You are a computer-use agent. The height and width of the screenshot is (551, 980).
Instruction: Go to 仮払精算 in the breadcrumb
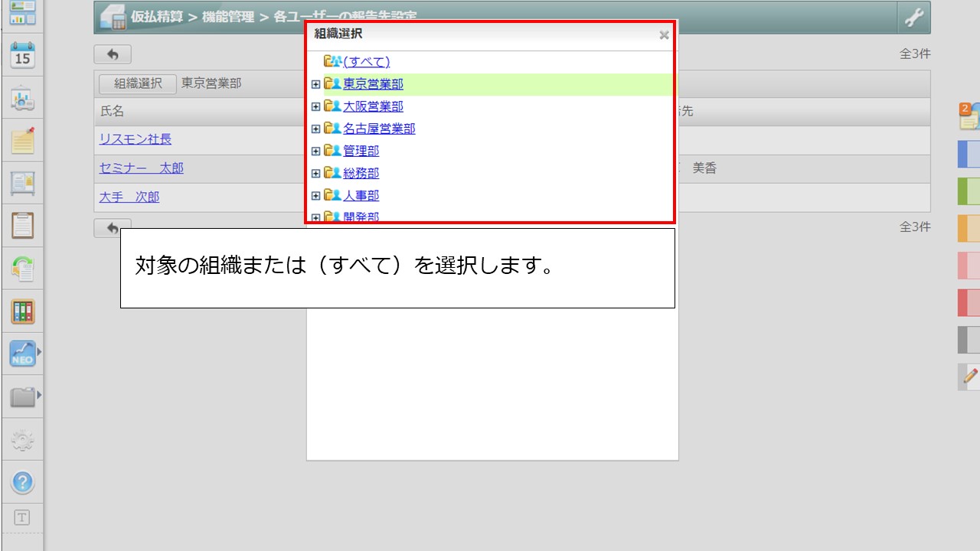(x=157, y=17)
